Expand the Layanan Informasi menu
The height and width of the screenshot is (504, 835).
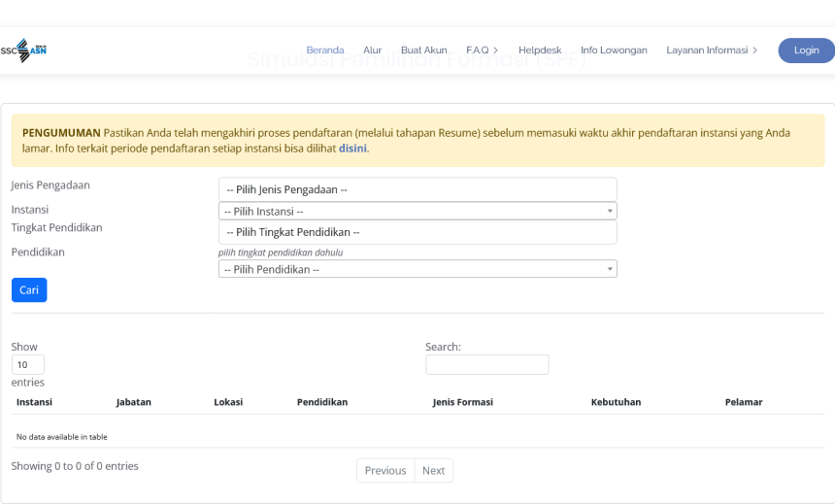point(712,50)
